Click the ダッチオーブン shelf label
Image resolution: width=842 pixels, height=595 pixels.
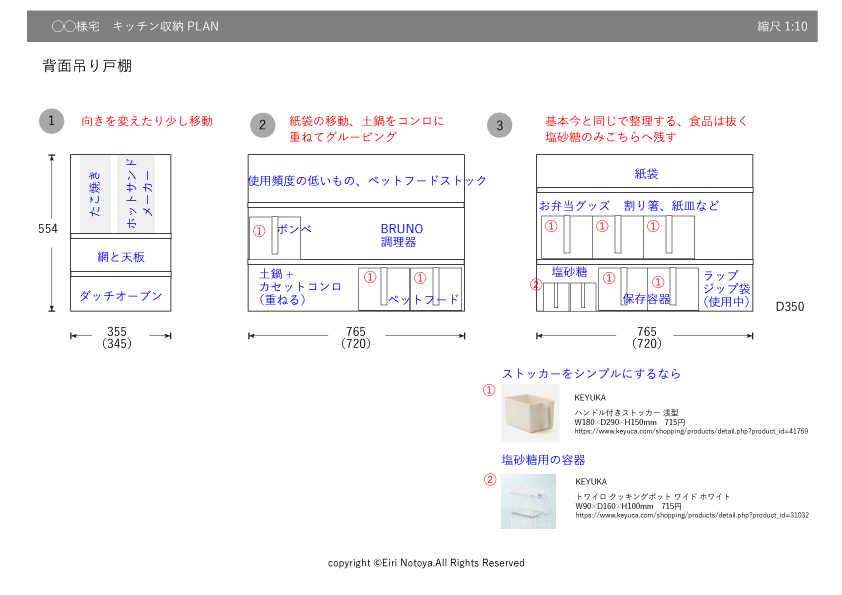click(x=120, y=297)
